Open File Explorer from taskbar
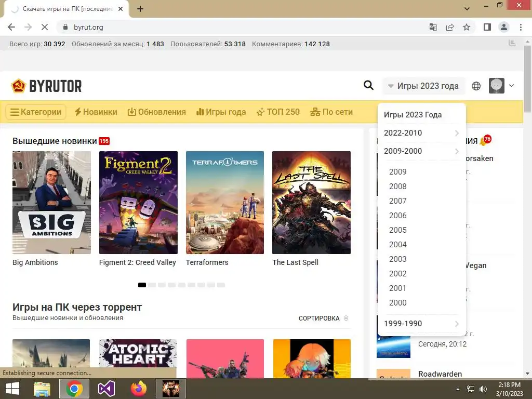Viewport: 532px width, 399px height. pyautogui.click(x=42, y=389)
